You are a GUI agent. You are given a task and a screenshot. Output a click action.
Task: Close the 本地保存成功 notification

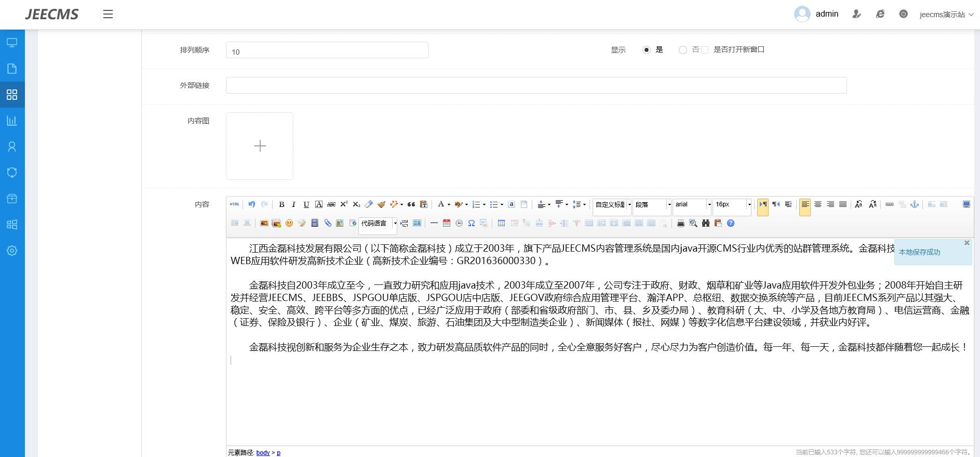tap(966, 243)
